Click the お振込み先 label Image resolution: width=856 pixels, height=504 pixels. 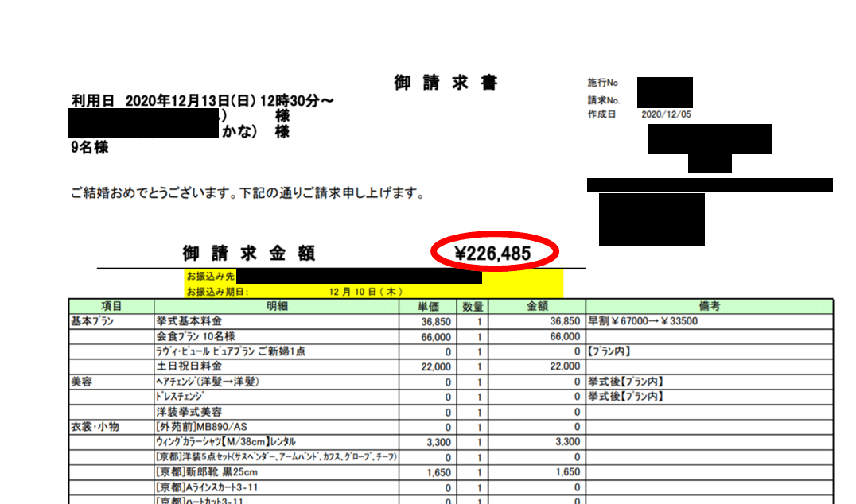(x=211, y=277)
